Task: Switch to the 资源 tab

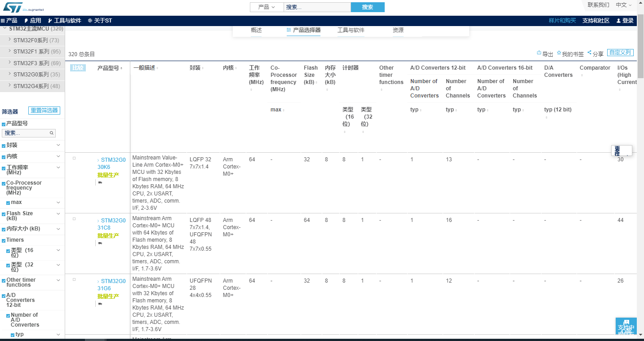Action: click(x=398, y=30)
